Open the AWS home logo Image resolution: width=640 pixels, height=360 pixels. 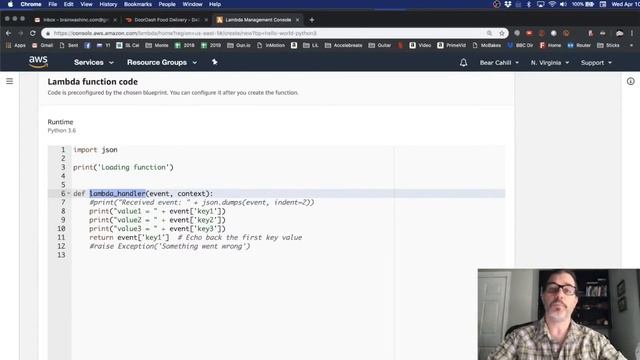click(38, 62)
